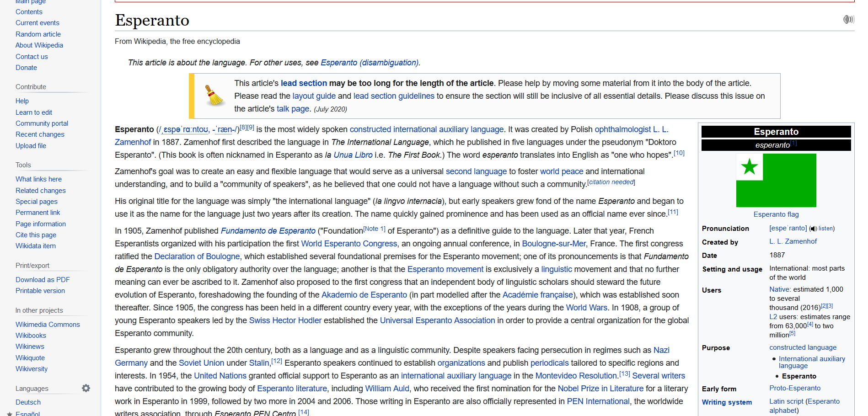Image resolution: width=868 pixels, height=416 pixels.
Task: Open Wikimedia Commons project link
Action: tap(48, 325)
